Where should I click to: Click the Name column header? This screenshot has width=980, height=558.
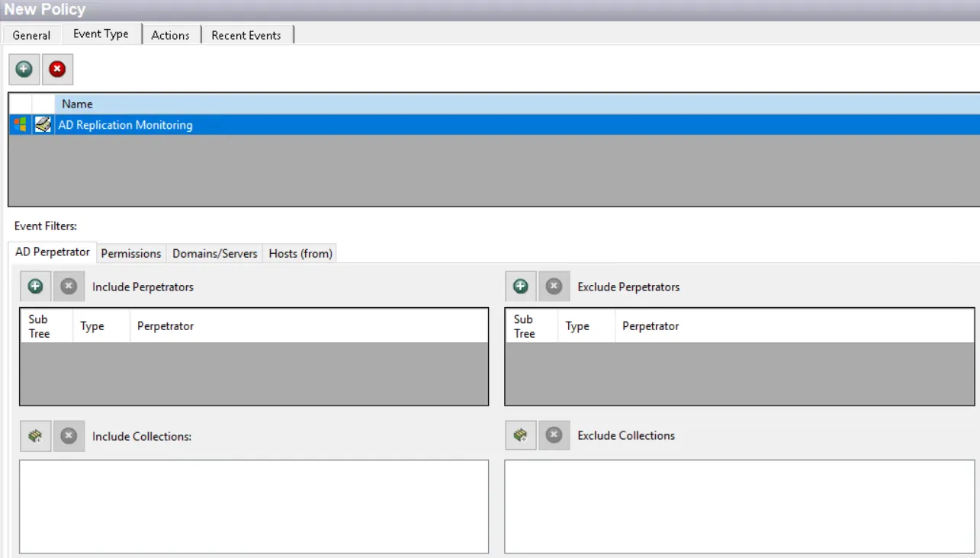click(x=517, y=104)
